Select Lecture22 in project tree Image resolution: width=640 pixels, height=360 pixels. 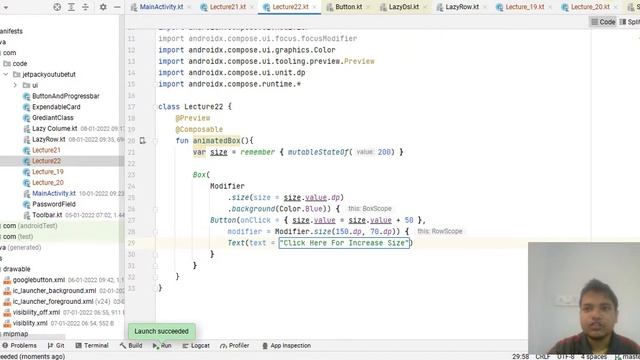point(47,161)
